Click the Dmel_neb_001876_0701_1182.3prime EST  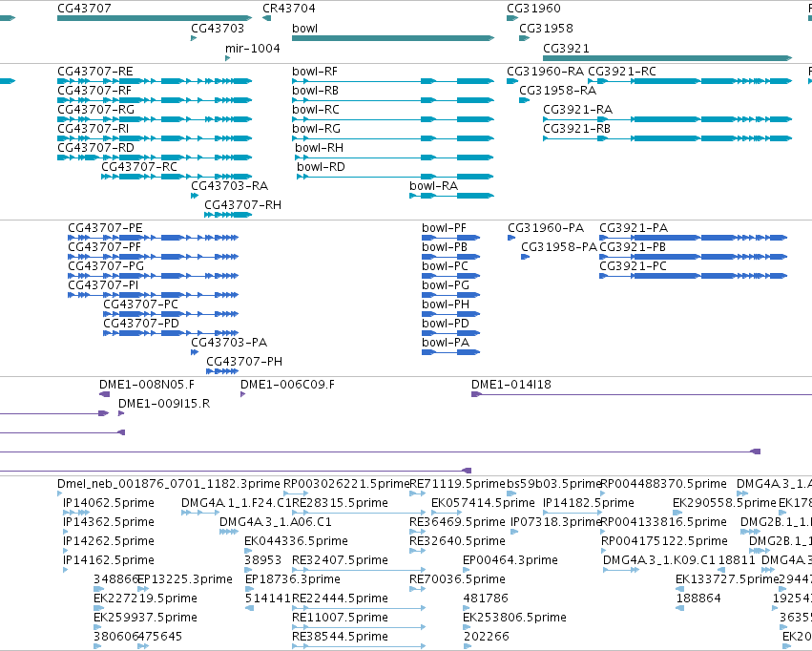click(59, 493)
